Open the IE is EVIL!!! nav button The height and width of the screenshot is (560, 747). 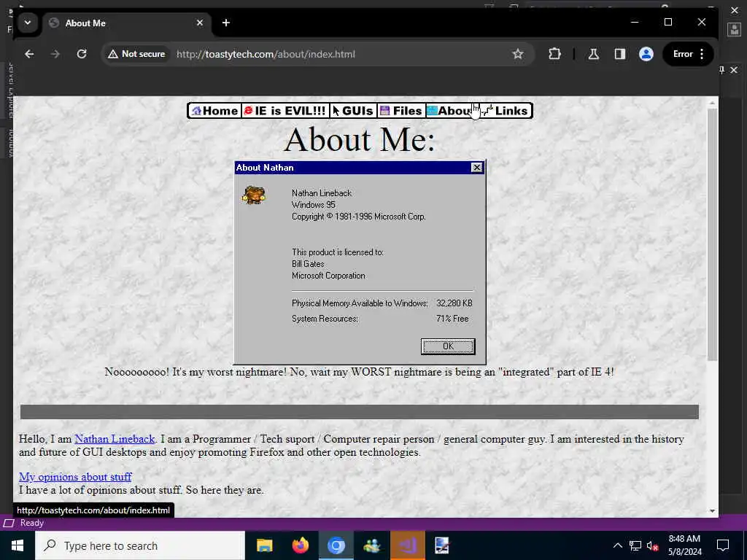coord(285,111)
